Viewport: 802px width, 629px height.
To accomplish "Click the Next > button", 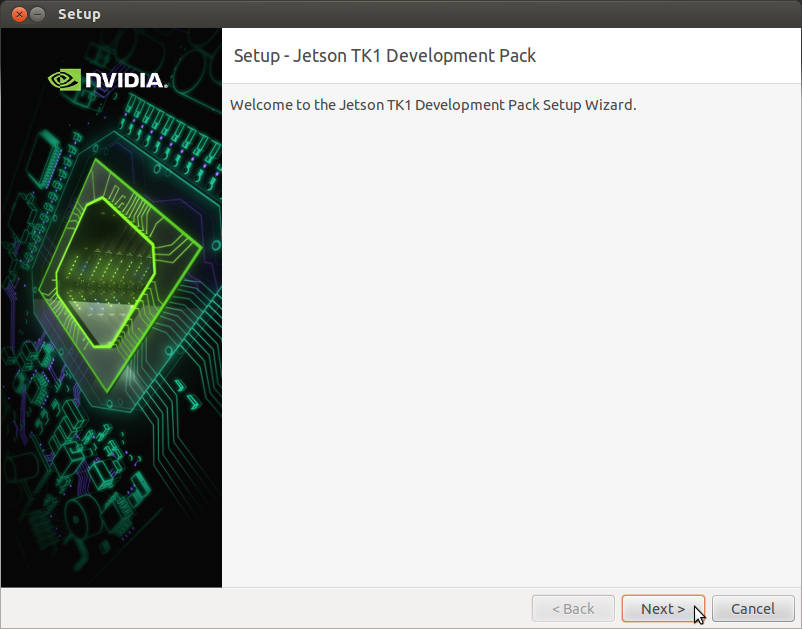I will [x=663, y=609].
